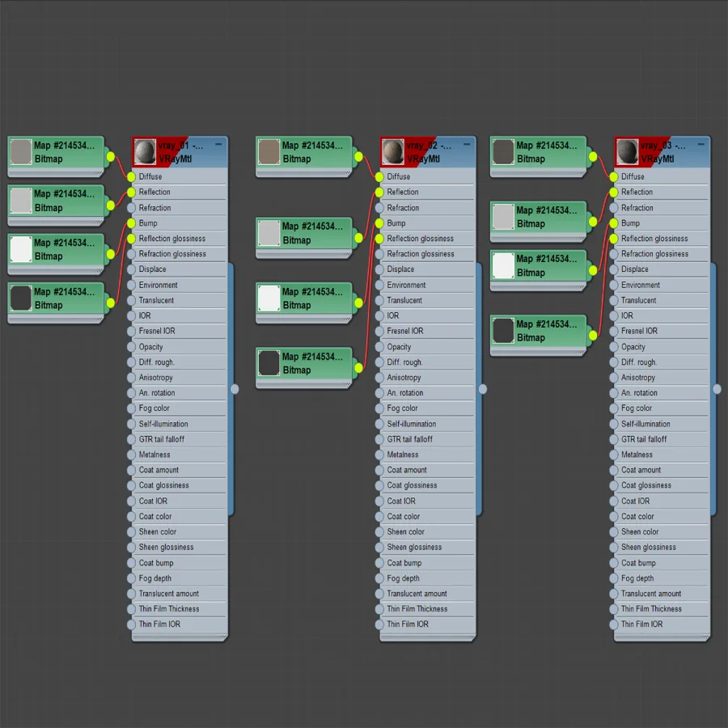
Task: Click the Refraction input socket on vray_01
Action: [131, 208]
